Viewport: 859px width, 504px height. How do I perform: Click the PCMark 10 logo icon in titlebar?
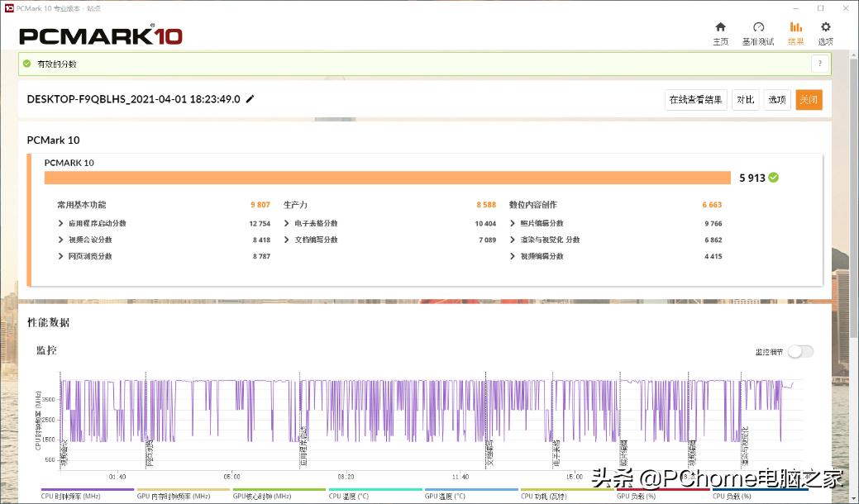click(x=9, y=7)
